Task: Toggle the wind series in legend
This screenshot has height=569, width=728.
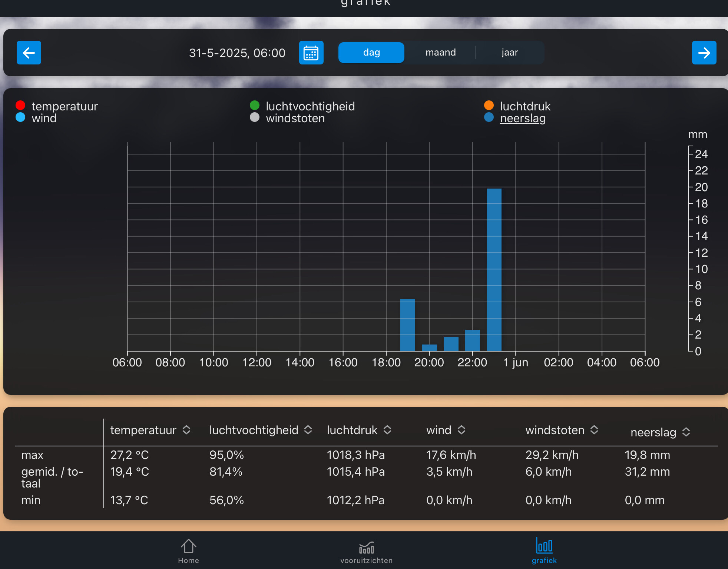Action: point(44,118)
